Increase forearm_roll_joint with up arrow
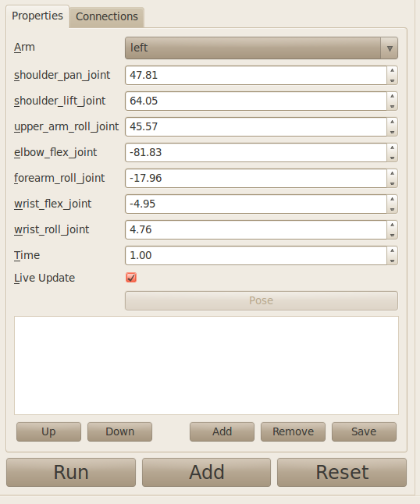Screen dimensions: 420x504 tap(392, 173)
